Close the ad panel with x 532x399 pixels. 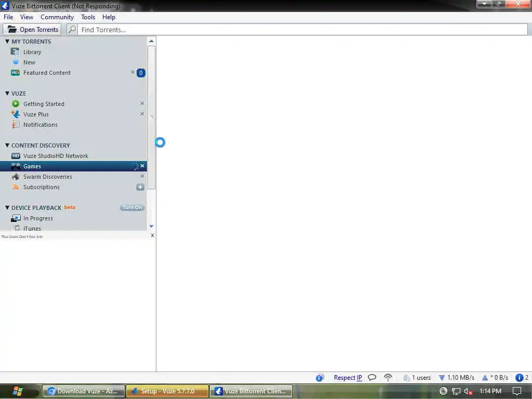[x=152, y=235]
